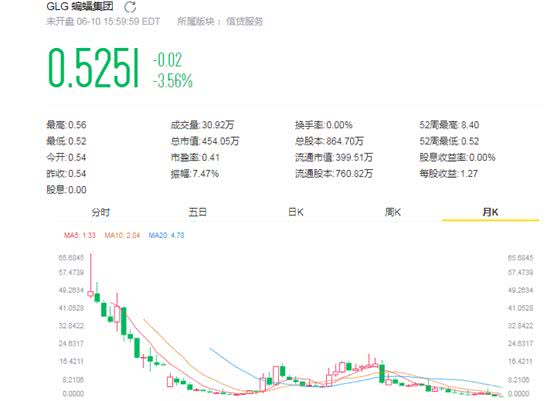Viewport: 554px width, 401px height.
Task: Click the 信贷服务 sector link
Action: [x=244, y=22]
